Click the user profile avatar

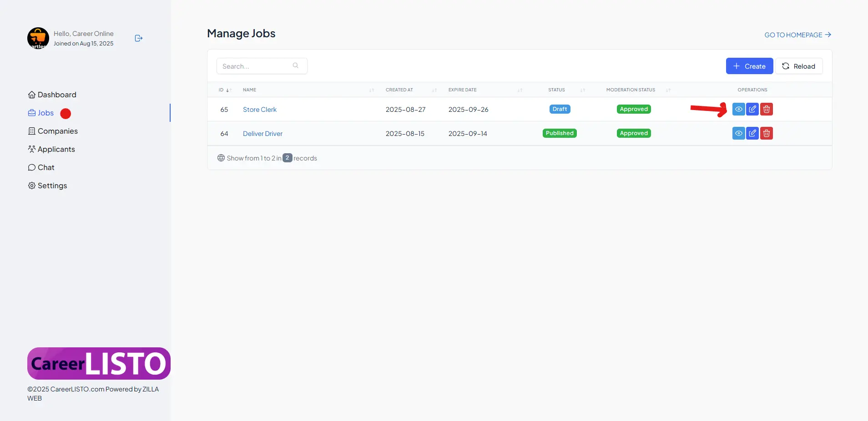pos(38,38)
